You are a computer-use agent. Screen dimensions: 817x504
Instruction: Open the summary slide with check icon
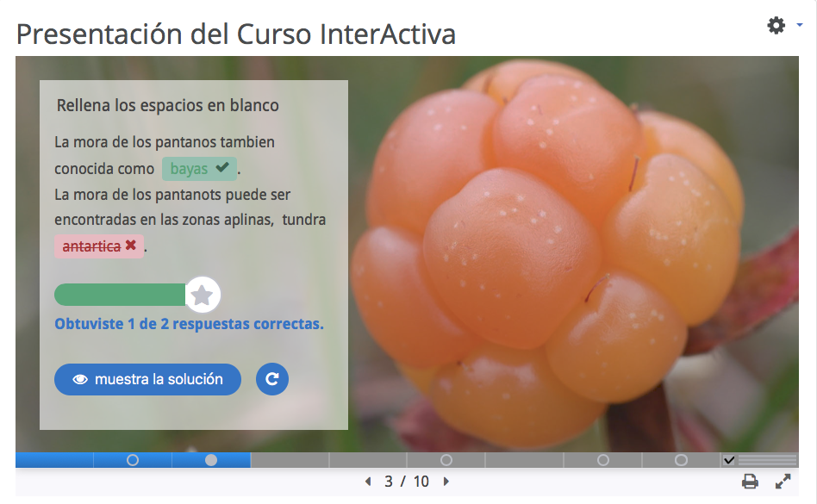tap(729, 460)
